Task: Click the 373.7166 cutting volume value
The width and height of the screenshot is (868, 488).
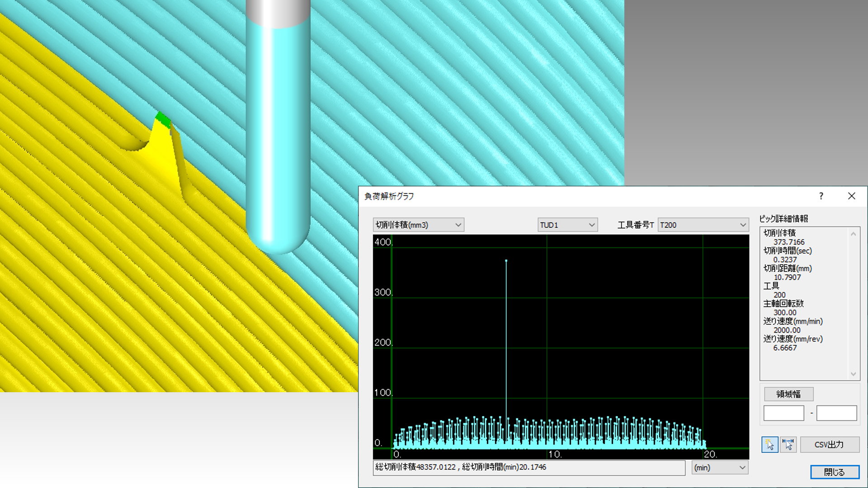Action: (789, 242)
